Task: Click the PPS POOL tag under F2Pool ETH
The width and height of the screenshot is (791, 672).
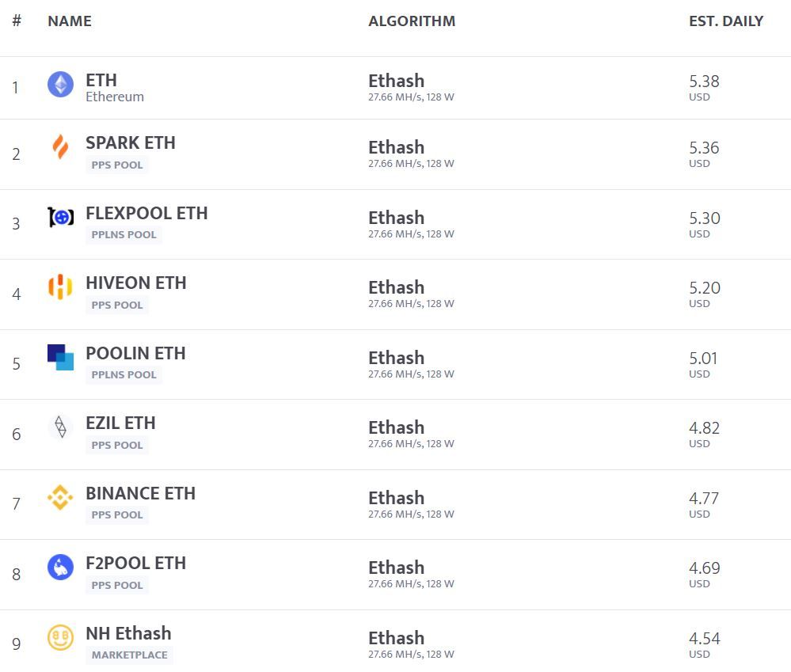Action: point(117,585)
